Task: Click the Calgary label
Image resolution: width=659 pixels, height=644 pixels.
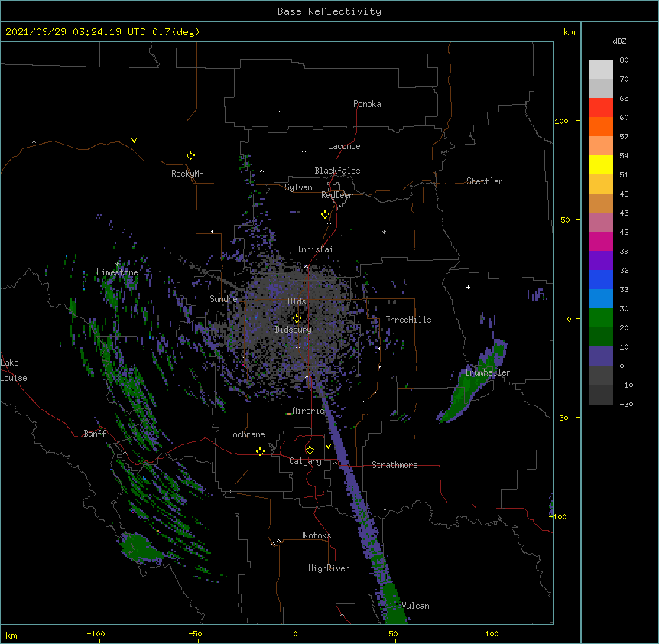Action: [x=305, y=461]
